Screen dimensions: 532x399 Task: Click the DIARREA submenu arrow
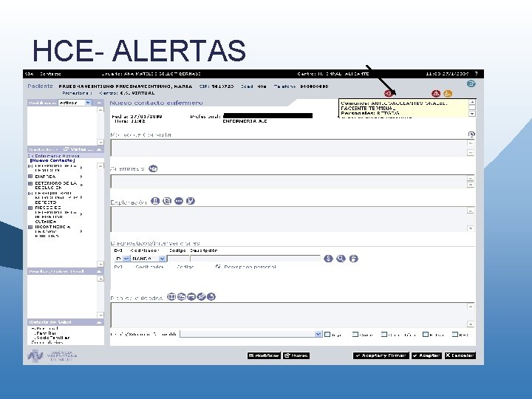pos(81,177)
